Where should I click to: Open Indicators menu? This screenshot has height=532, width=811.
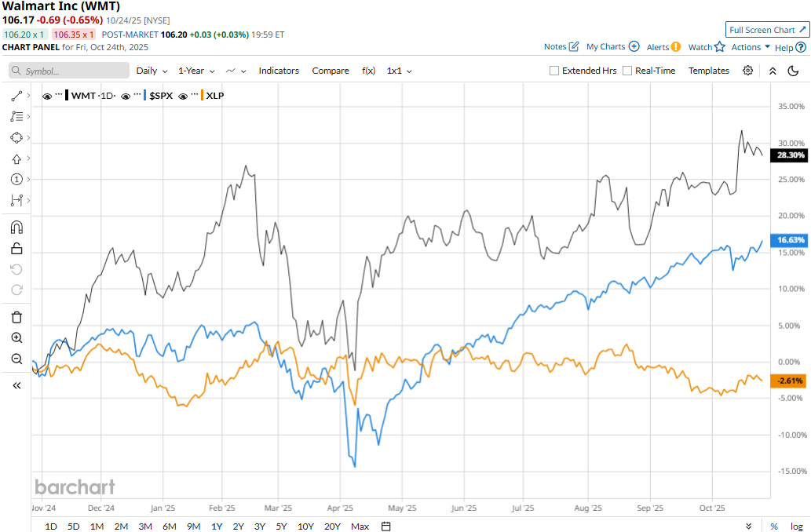pos(279,71)
